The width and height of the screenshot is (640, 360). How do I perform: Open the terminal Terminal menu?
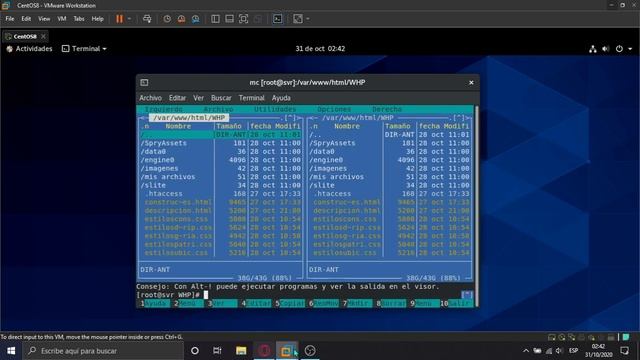point(252,98)
